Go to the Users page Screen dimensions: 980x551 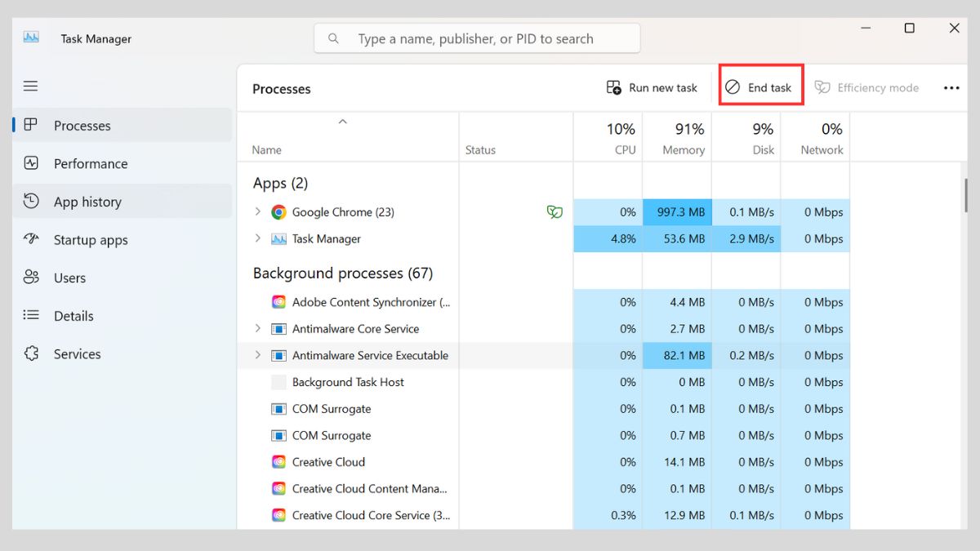pyautogui.click(x=69, y=278)
